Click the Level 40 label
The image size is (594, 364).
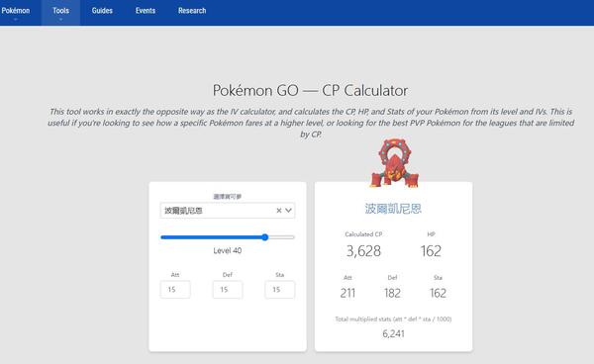pyautogui.click(x=228, y=250)
